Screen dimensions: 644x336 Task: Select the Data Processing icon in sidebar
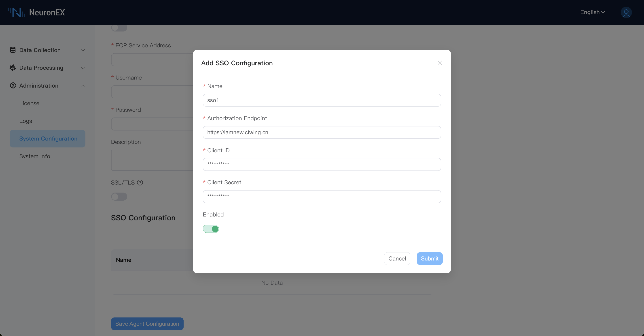[13, 68]
